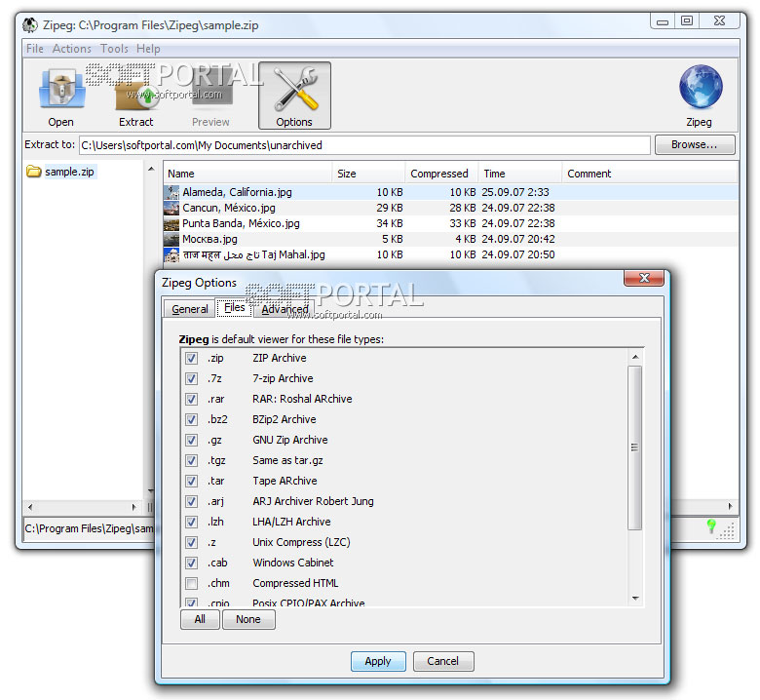The width and height of the screenshot is (760, 700).
Task: Click the green lightbulb status bar icon
Action: pos(711,525)
